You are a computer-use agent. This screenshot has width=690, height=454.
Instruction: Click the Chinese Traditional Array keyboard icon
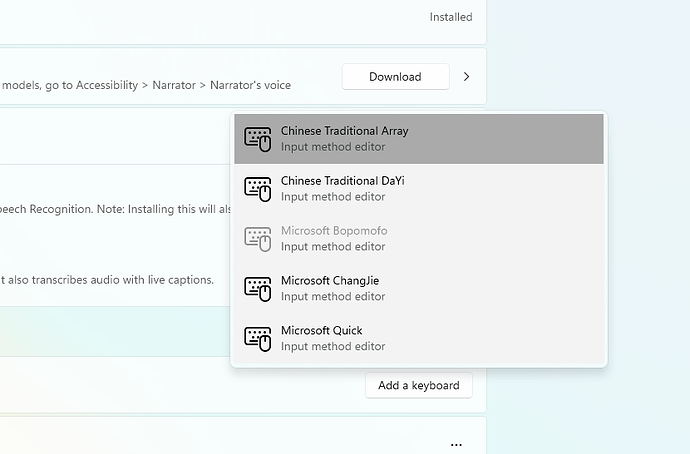(258, 139)
